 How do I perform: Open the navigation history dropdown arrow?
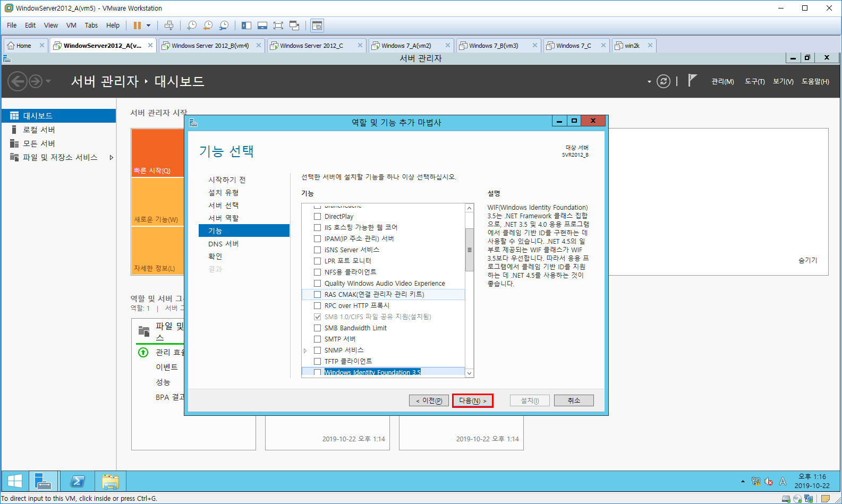[48, 81]
